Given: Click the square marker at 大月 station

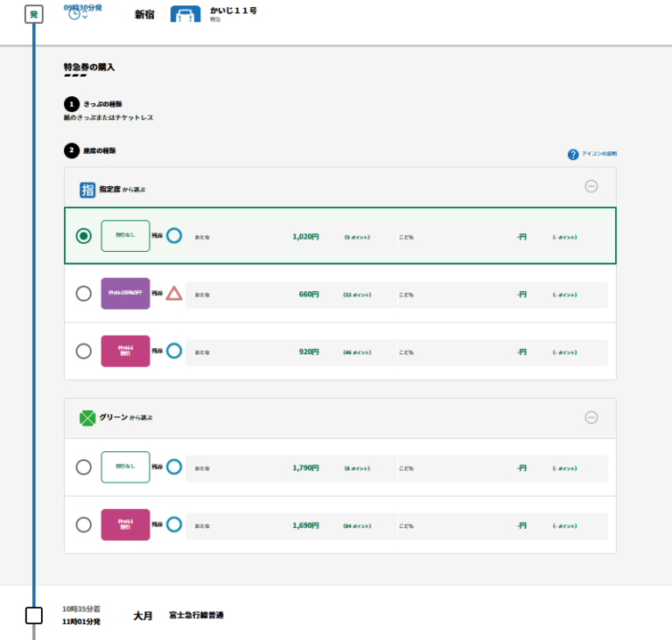Looking at the screenshot, I should pos(33,616).
